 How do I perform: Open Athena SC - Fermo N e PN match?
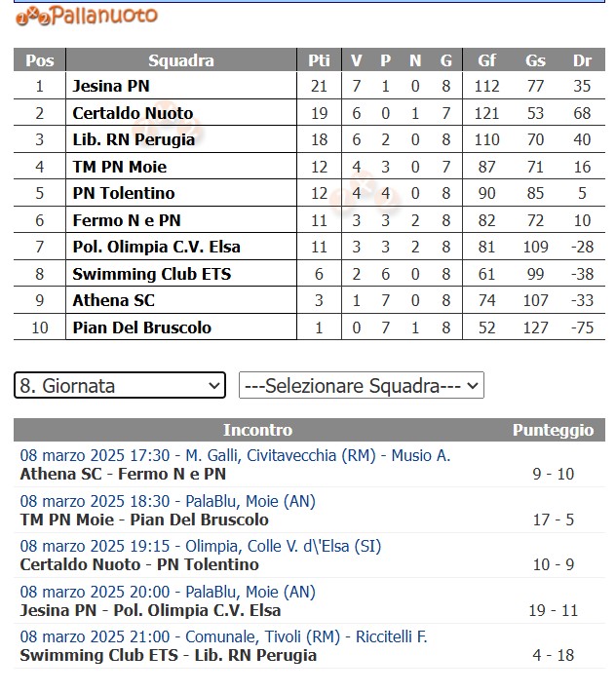tap(123, 474)
